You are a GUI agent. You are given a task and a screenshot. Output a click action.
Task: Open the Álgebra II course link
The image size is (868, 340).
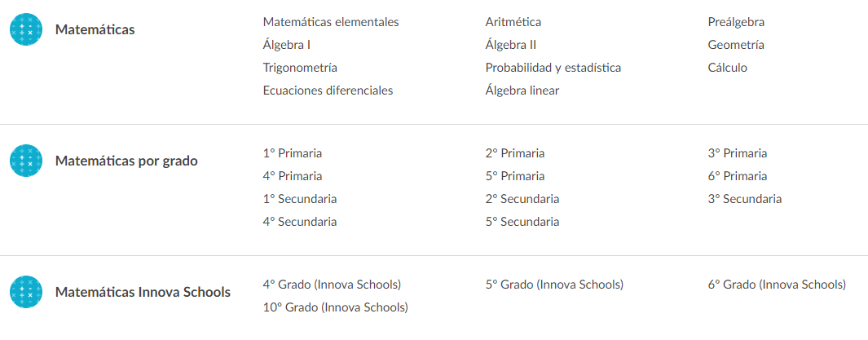coord(510,46)
